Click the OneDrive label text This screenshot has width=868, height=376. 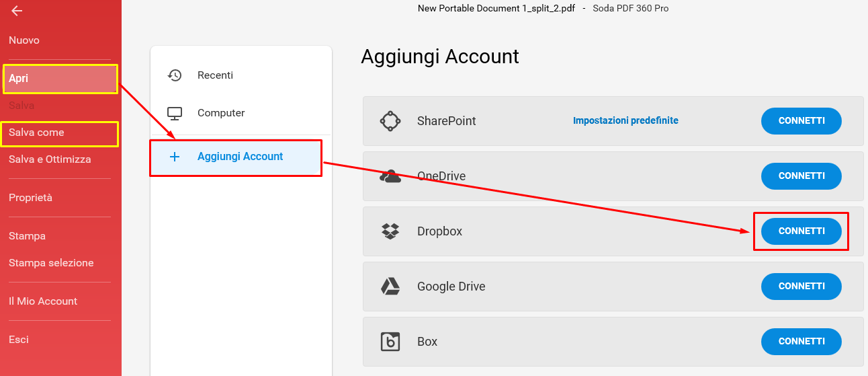(441, 176)
